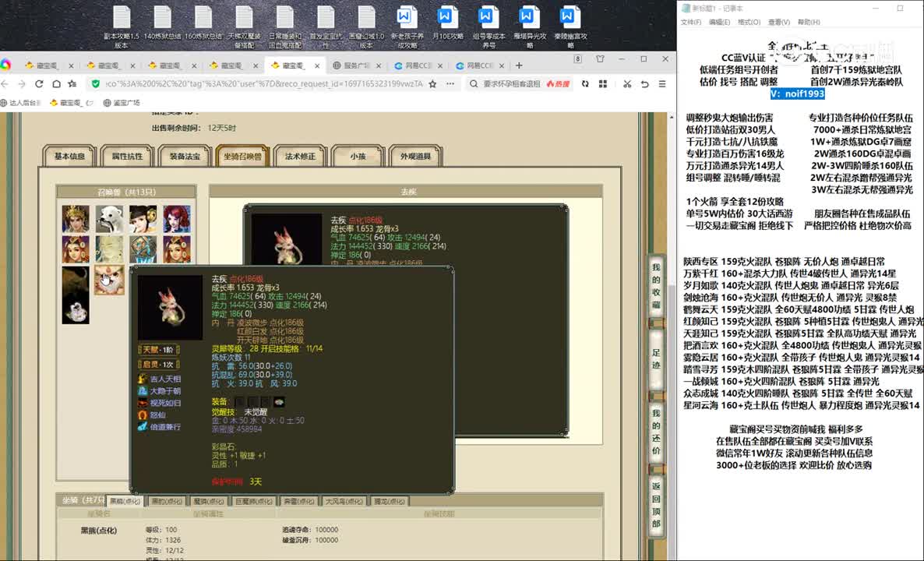Switch to the 基本信息 tab
This screenshot has width=924, height=561.
point(69,156)
